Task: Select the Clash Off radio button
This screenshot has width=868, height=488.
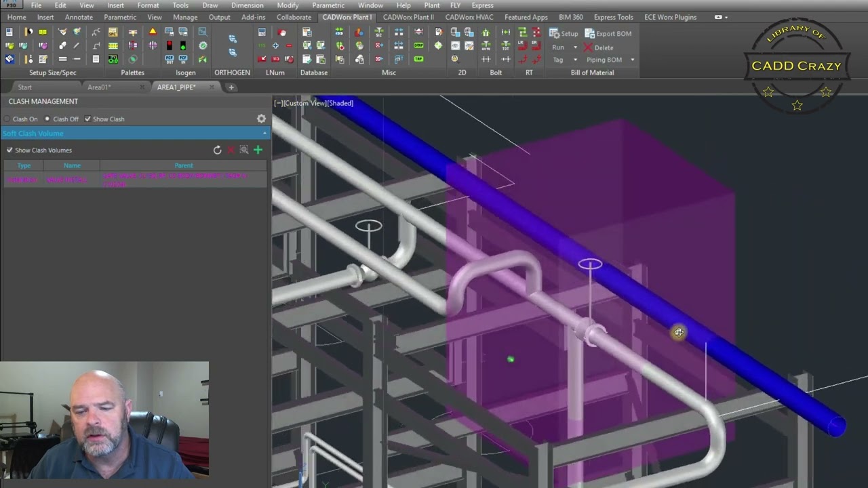Action: coord(47,119)
